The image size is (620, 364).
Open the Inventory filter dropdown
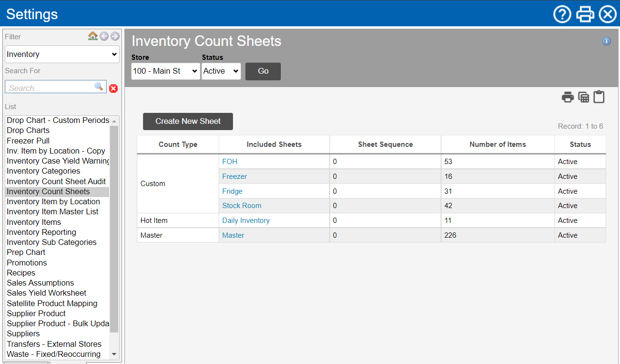62,55
